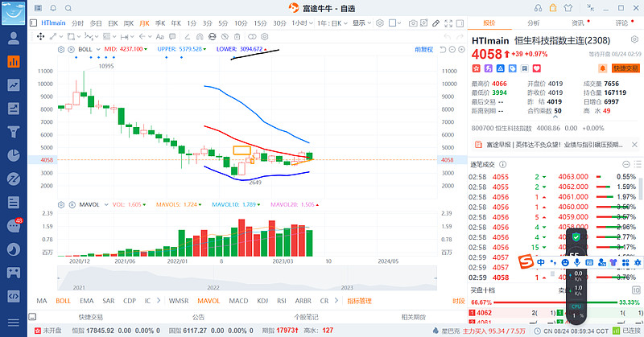Toggle KDJ indicator
This screenshot has height=337, width=644.
pos(262,301)
